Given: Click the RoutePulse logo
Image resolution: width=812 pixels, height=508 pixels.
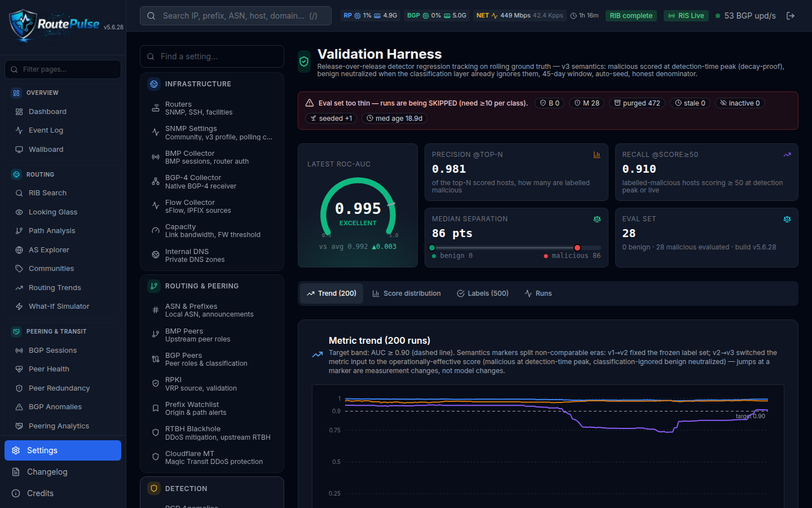Looking at the screenshot, I should tap(54, 25).
